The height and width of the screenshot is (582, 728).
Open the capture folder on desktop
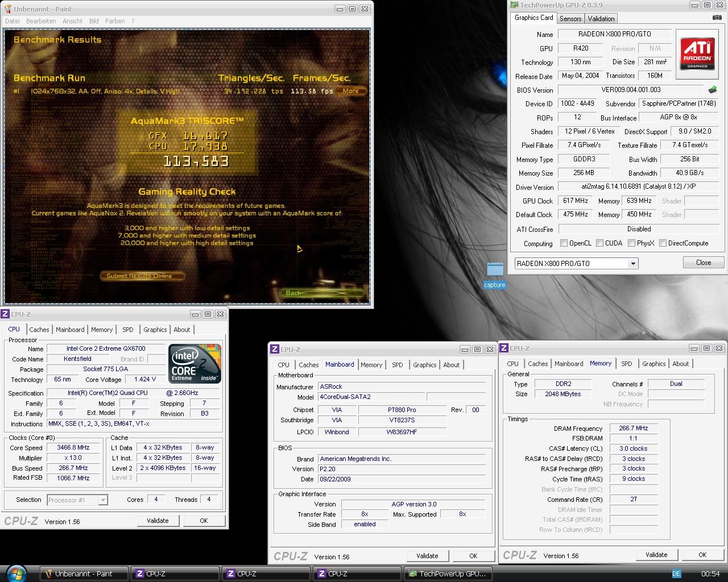click(495, 275)
